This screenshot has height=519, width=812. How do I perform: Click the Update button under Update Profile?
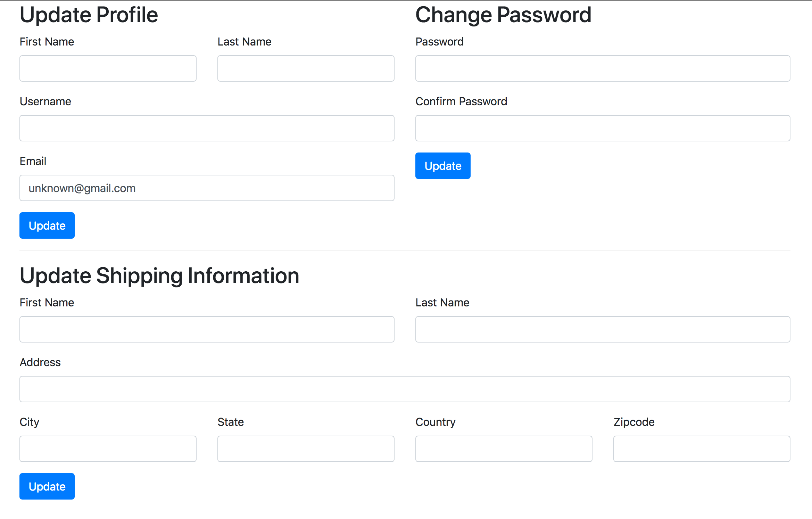pyautogui.click(x=47, y=225)
